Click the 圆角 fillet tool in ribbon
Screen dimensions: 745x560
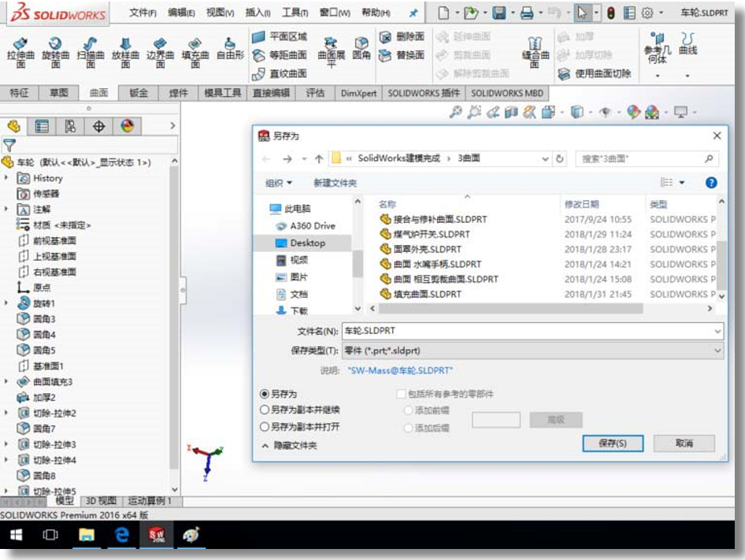(x=361, y=49)
